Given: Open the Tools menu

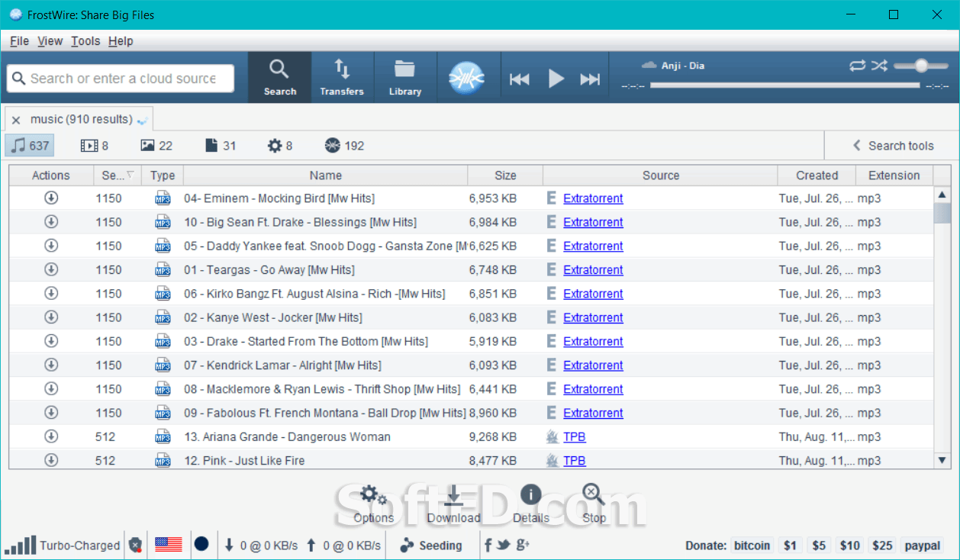Looking at the screenshot, I should click(x=85, y=41).
